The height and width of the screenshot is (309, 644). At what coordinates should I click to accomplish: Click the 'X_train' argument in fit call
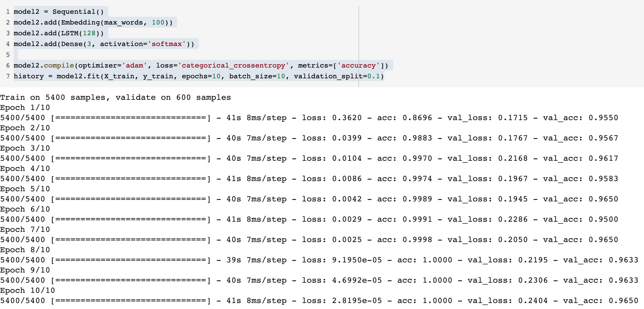119,76
